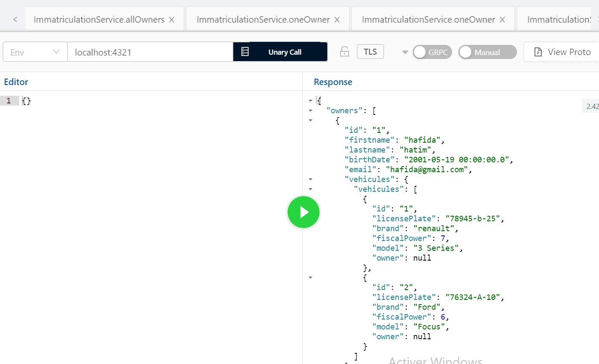Screen dimensions: 599x364
Task: Click the Unary Call button
Action: point(285,51)
